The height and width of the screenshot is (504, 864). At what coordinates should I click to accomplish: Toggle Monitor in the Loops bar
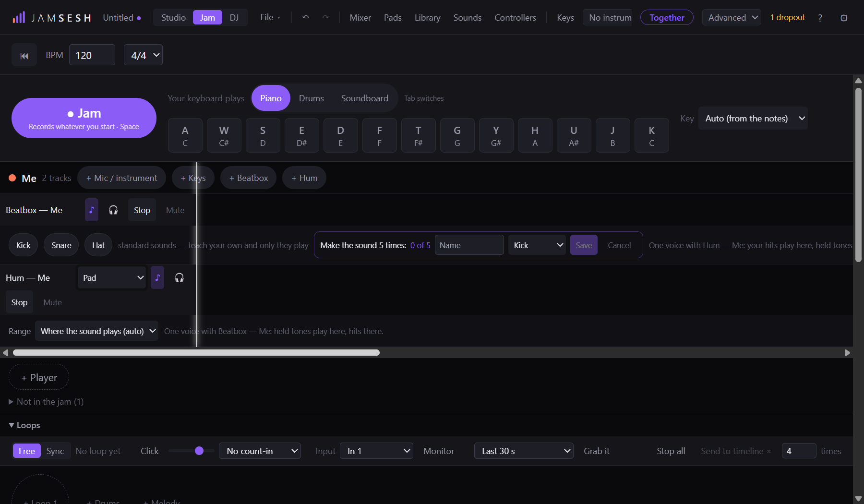(439, 451)
